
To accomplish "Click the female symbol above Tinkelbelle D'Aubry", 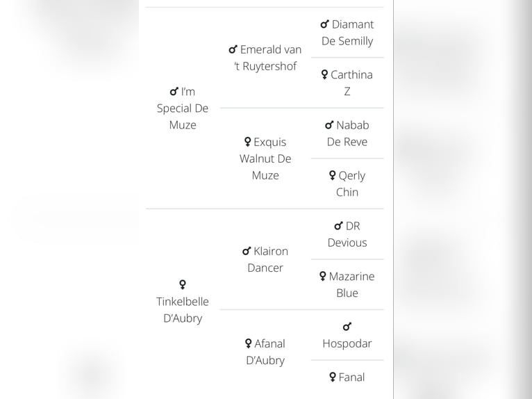I will pos(183,284).
